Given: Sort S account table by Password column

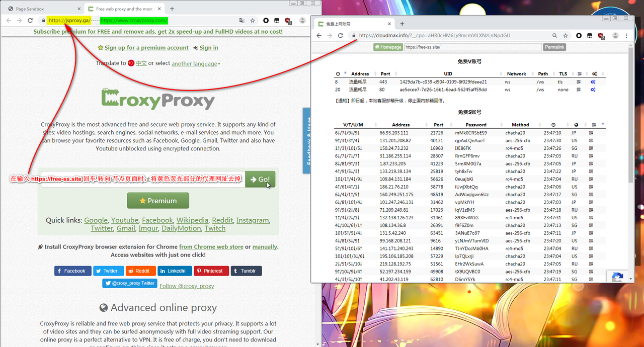Looking at the screenshot, I should click(x=476, y=125).
